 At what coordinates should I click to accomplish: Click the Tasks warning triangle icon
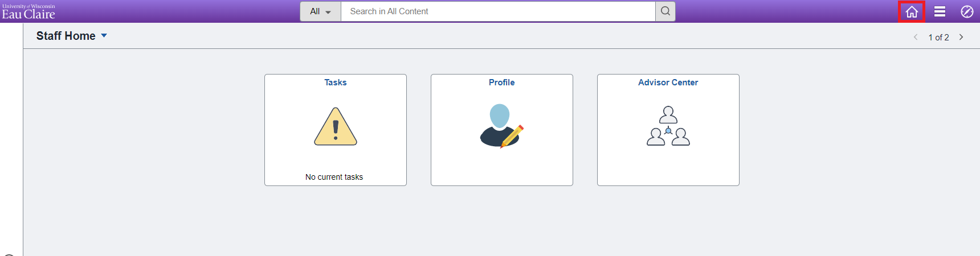[x=336, y=127]
